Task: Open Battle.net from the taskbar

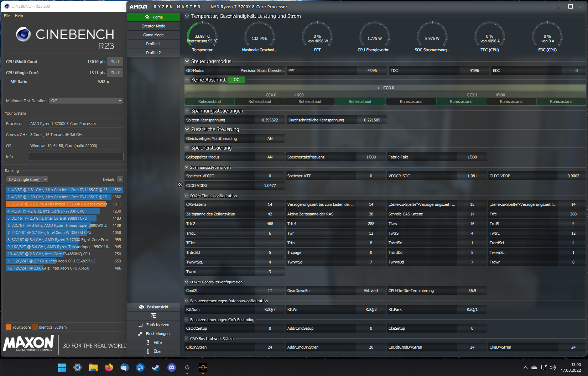Action: pyautogui.click(x=140, y=367)
